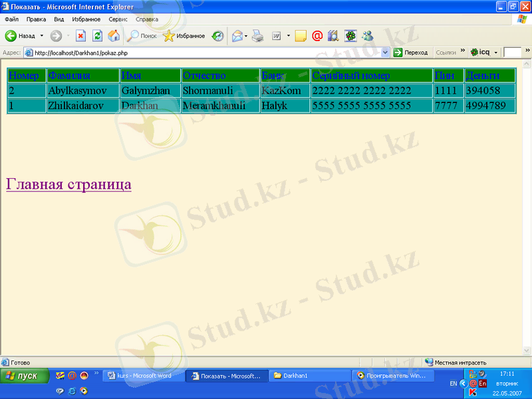The image size is (532, 399).
Task: Expand the far-right toolbar chevron
Action: coord(527,51)
